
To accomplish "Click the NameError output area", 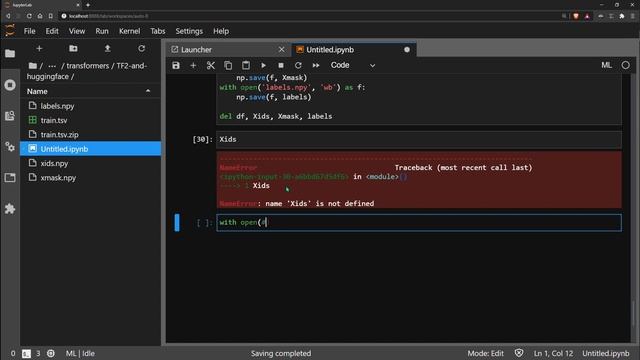I will point(419,180).
